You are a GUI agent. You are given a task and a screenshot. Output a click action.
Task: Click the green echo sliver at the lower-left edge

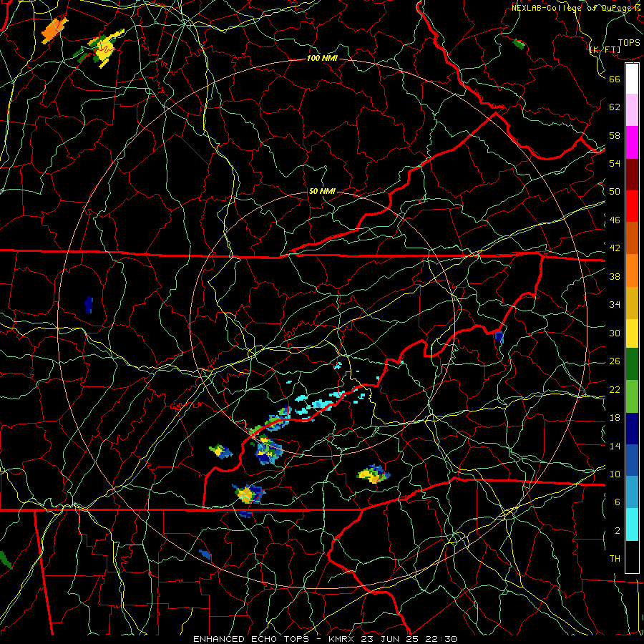[6, 560]
